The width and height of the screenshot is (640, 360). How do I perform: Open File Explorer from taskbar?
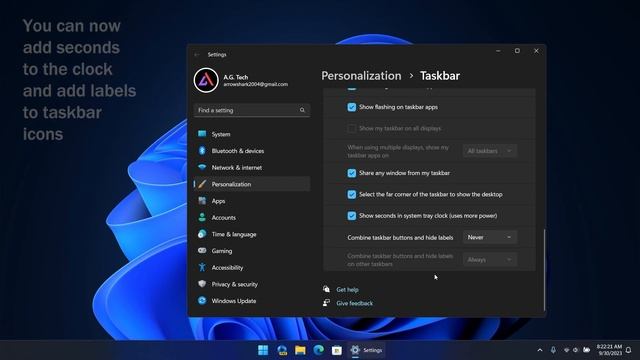(x=300, y=350)
